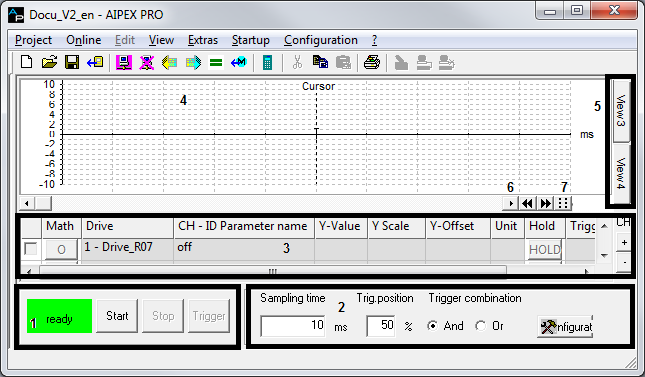Click the Trigger button

coord(209,316)
